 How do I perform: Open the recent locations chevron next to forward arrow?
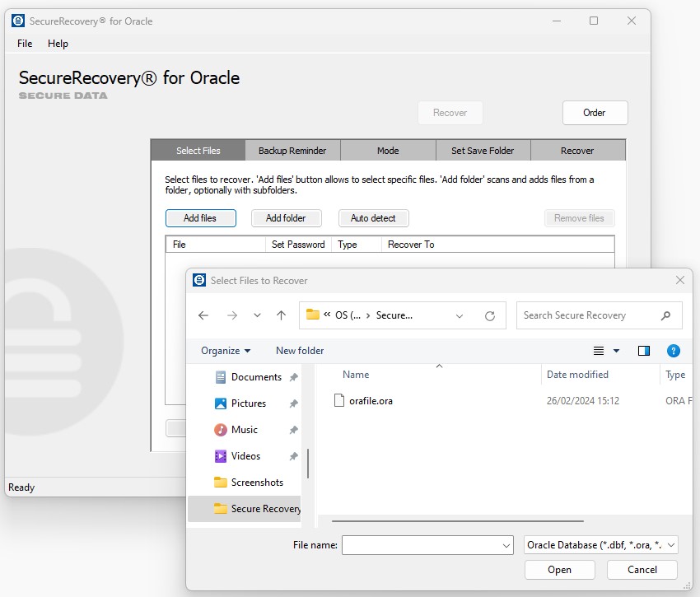(256, 315)
